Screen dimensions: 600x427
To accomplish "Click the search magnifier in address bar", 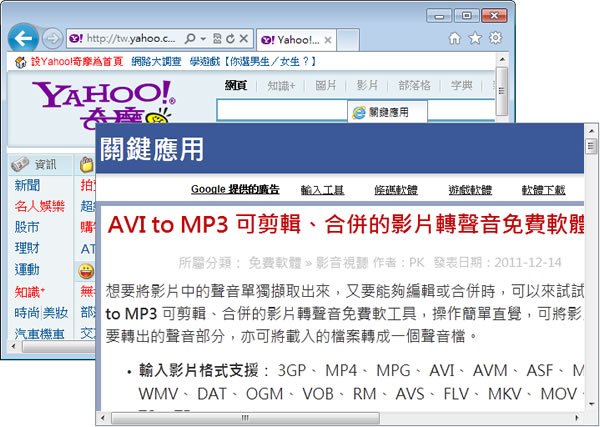I will click(190, 39).
